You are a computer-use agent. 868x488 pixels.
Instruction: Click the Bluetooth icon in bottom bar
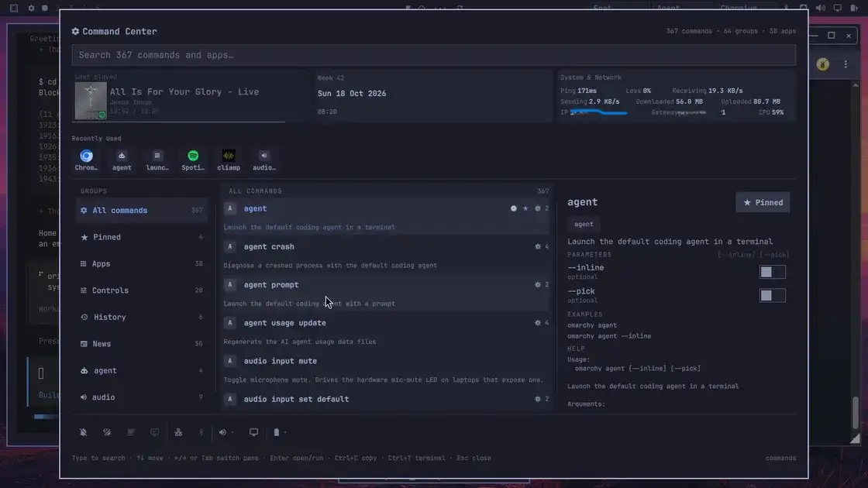coord(201,432)
